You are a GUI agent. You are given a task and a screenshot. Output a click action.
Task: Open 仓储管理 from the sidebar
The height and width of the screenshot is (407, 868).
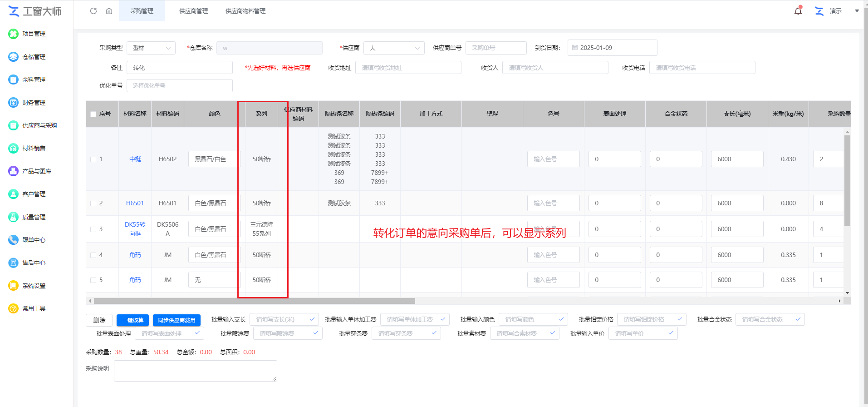[x=34, y=57]
